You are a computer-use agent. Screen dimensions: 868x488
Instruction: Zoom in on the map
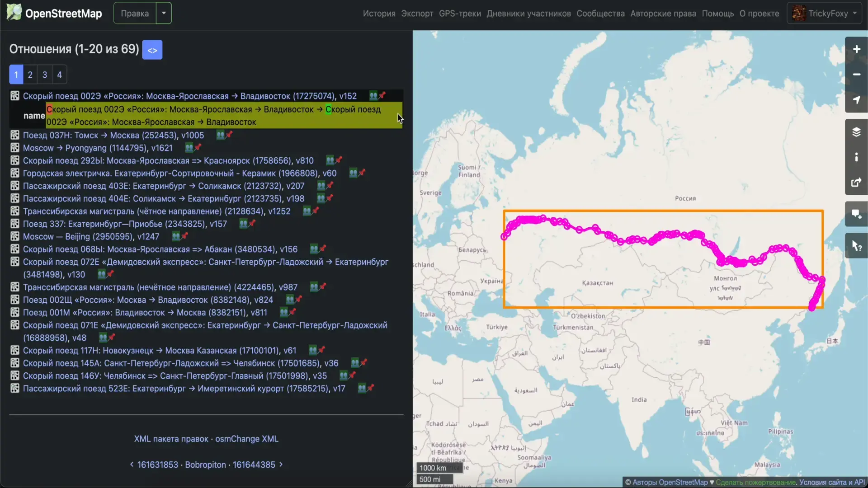[x=856, y=49]
